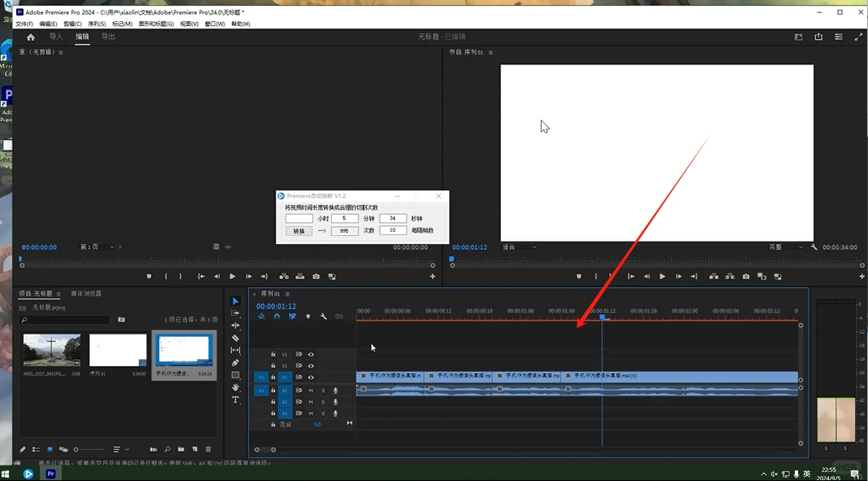The height and width of the screenshot is (481, 868).
Task: Select the Razor tool
Action: [x=235, y=338]
